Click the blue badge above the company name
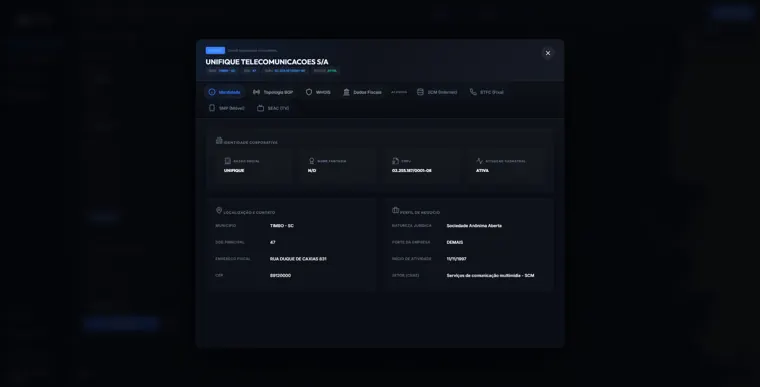This screenshot has height=387, width=760. pyautogui.click(x=215, y=50)
